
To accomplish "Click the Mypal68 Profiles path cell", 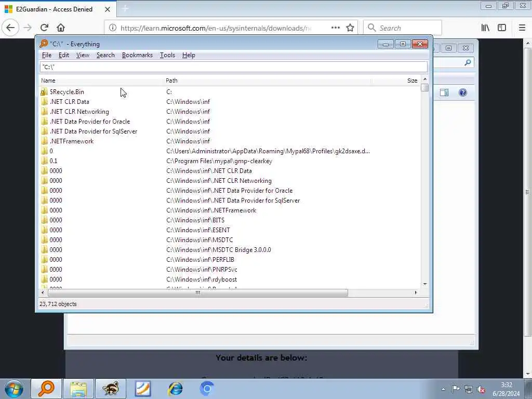I will point(268,151).
